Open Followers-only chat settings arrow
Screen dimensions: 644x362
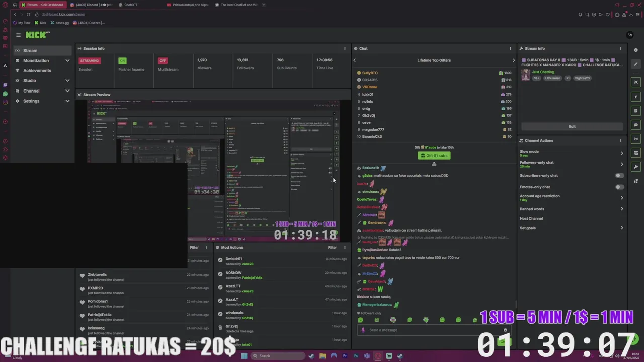tap(622, 164)
